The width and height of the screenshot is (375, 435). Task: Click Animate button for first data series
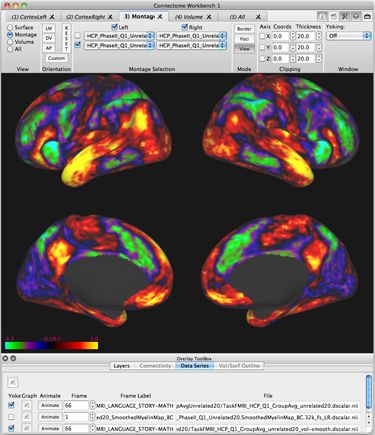coord(50,405)
